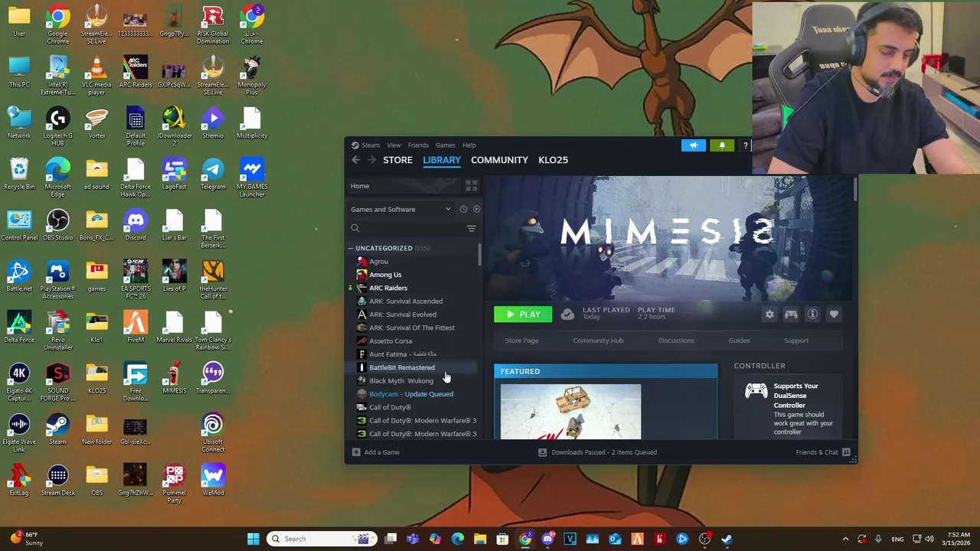Open Community Hub link
Screen dimensions: 980x551
click(x=598, y=341)
